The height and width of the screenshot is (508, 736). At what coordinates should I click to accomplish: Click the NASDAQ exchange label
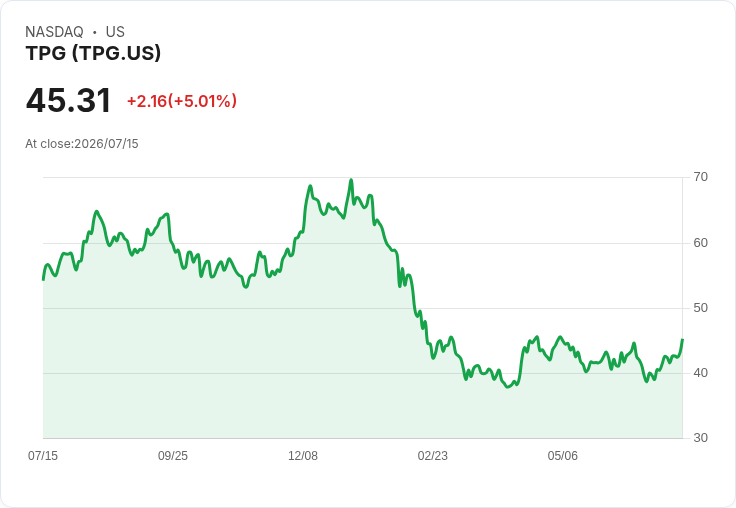point(54,32)
